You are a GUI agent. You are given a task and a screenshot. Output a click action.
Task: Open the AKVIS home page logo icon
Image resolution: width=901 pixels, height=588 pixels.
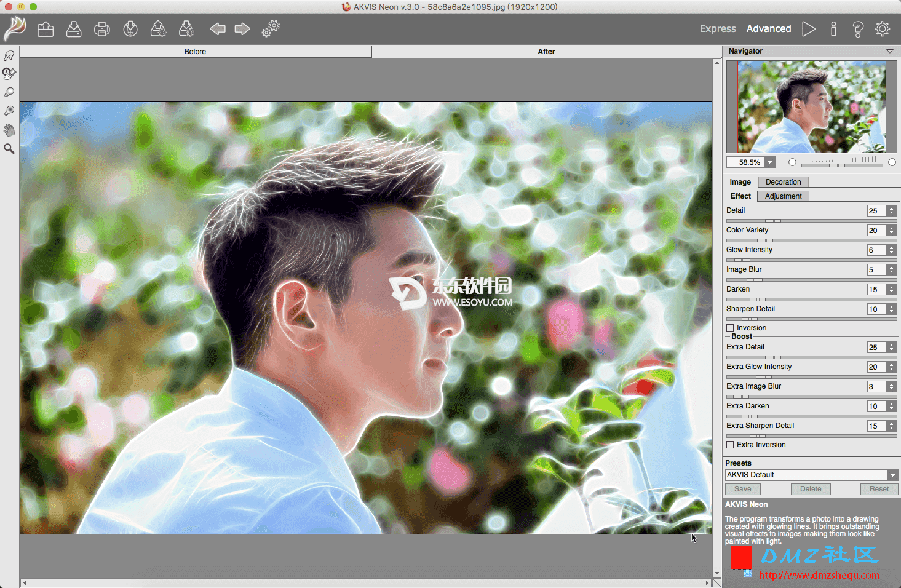(x=15, y=28)
